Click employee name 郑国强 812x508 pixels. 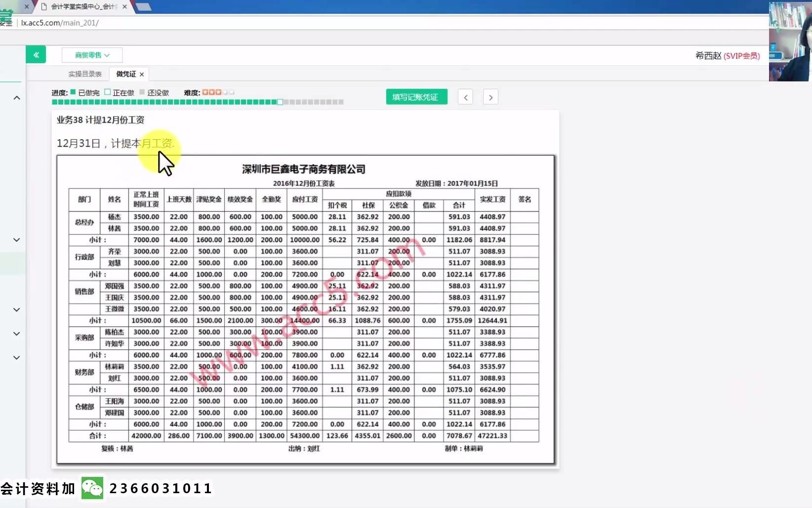(115, 286)
